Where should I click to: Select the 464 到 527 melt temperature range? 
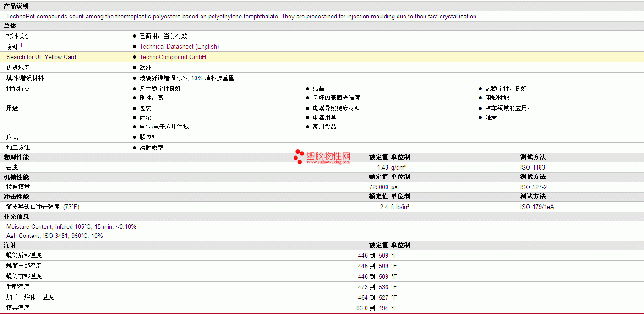pyautogui.click(x=373, y=297)
